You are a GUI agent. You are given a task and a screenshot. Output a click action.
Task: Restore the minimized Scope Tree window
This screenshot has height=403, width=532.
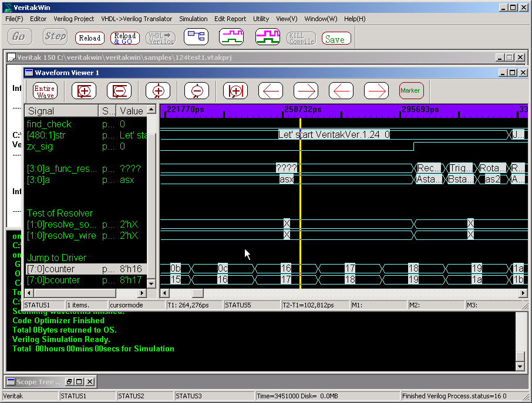tap(69, 382)
